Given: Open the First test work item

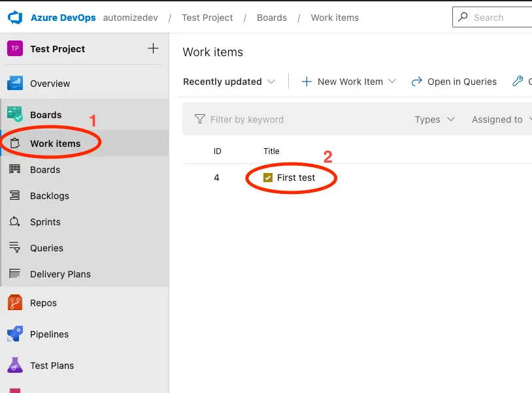Looking at the screenshot, I should click(297, 177).
